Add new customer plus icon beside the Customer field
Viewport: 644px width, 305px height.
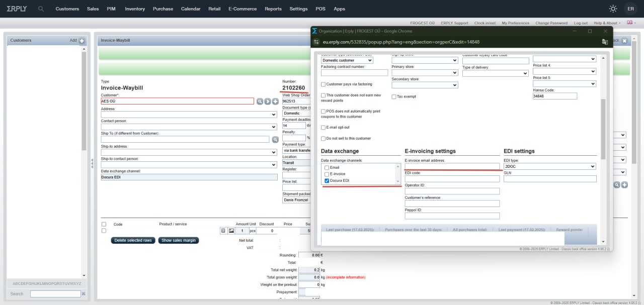275,101
